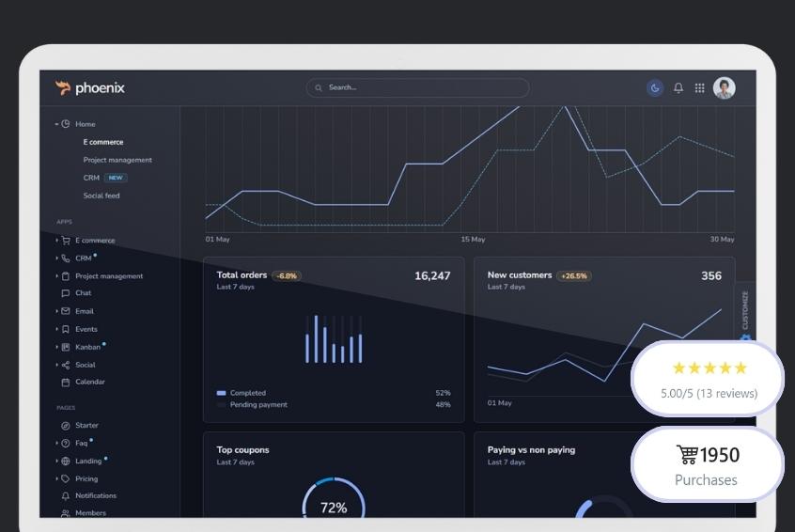Click the Project management clipboard icon

(x=66, y=276)
